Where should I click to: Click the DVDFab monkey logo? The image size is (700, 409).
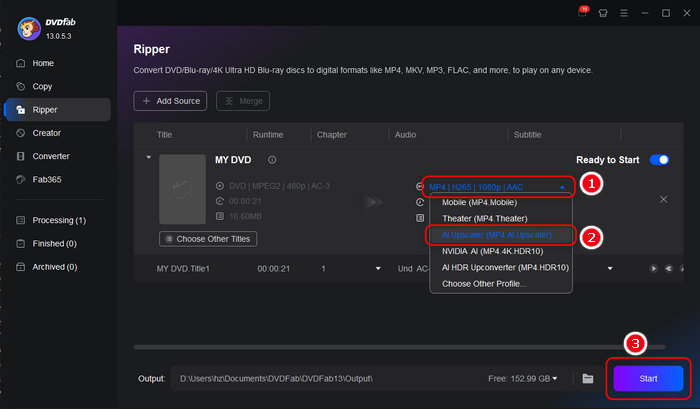tap(29, 29)
